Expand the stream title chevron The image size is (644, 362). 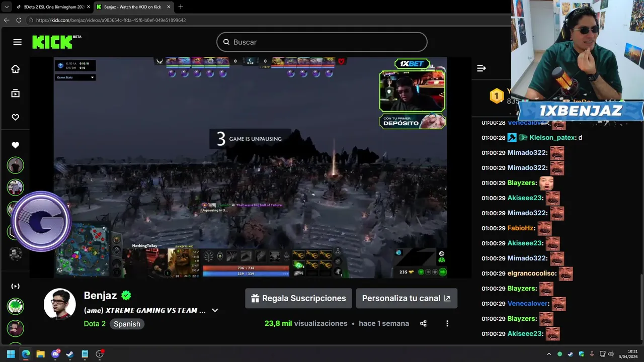tap(215, 310)
